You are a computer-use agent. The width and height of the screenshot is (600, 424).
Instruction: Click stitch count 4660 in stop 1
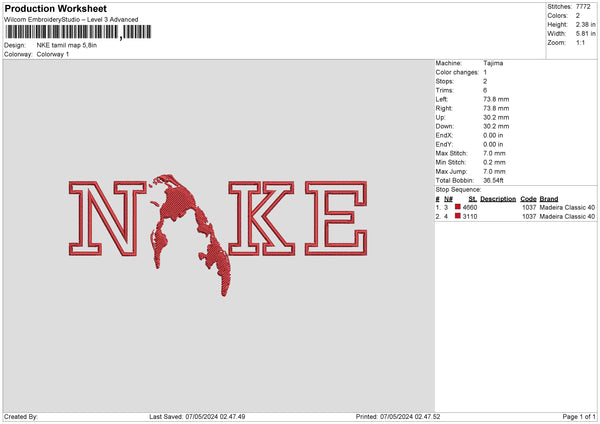click(x=470, y=207)
